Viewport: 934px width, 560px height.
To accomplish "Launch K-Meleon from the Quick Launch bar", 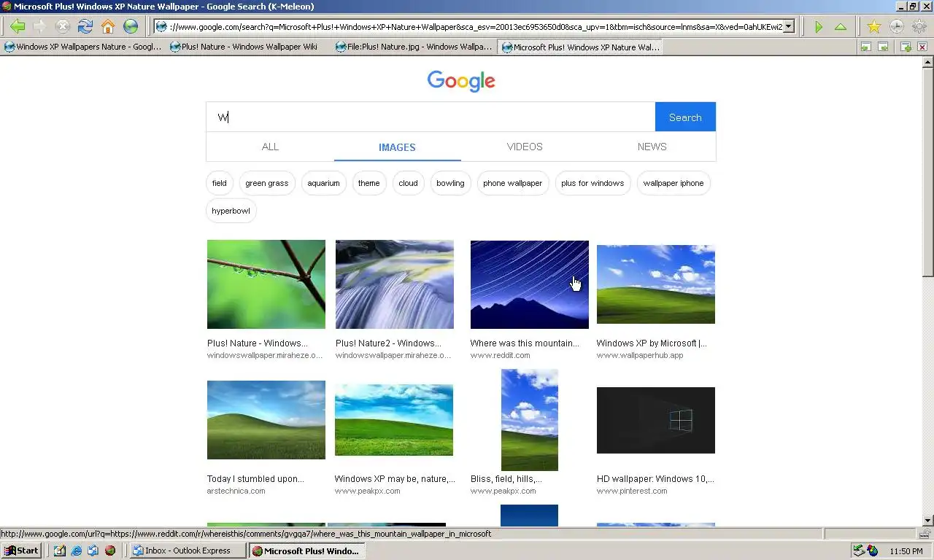I will (x=110, y=551).
